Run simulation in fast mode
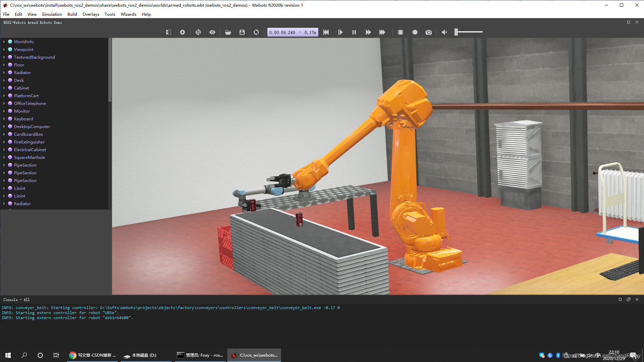Image resolution: width=644 pixels, height=362 pixels. [382, 32]
